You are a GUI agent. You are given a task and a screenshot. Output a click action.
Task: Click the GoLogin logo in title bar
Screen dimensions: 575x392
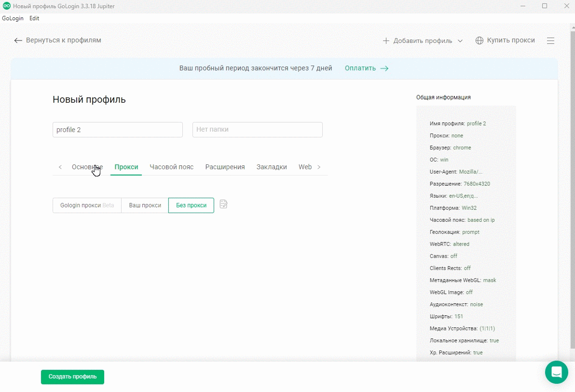pyautogui.click(x=7, y=6)
